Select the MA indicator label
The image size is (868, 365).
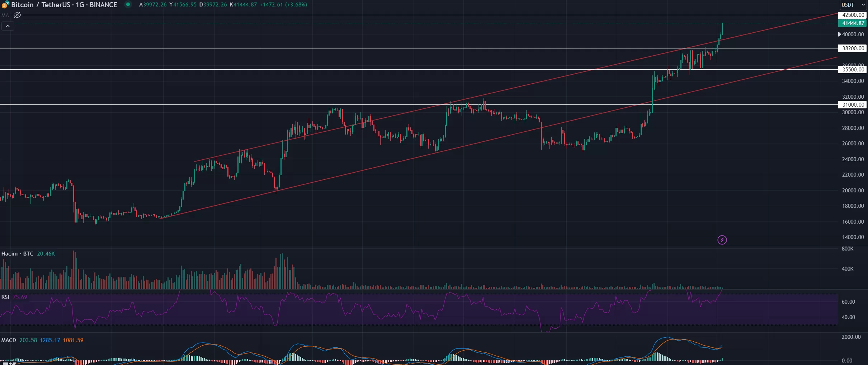click(5, 15)
